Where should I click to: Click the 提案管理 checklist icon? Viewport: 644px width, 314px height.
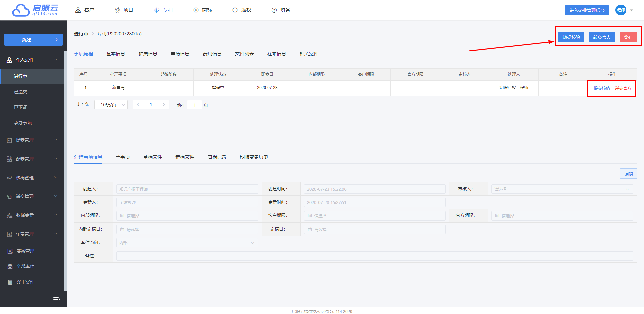point(9,140)
